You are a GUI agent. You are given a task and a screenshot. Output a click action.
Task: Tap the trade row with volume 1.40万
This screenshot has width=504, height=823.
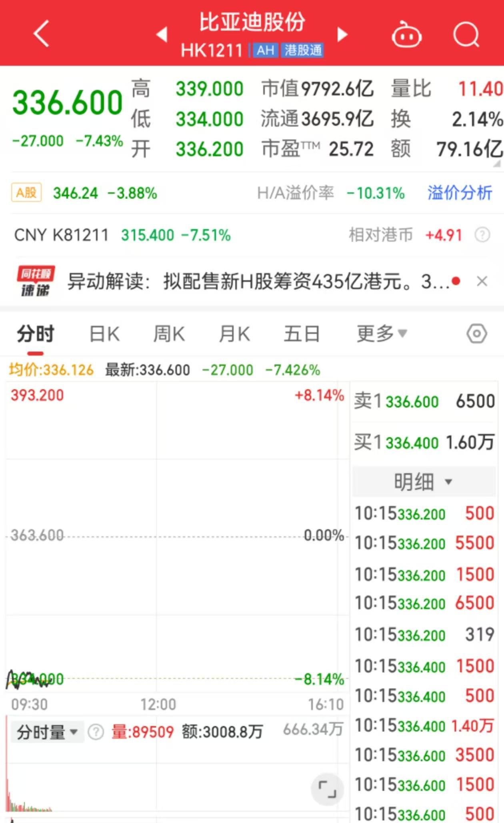(425, 725)
